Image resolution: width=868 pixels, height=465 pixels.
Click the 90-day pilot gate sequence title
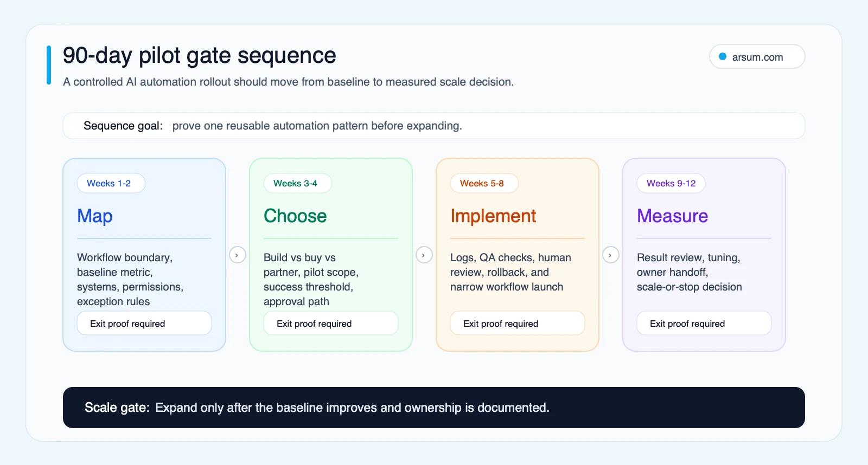point(200,55)
